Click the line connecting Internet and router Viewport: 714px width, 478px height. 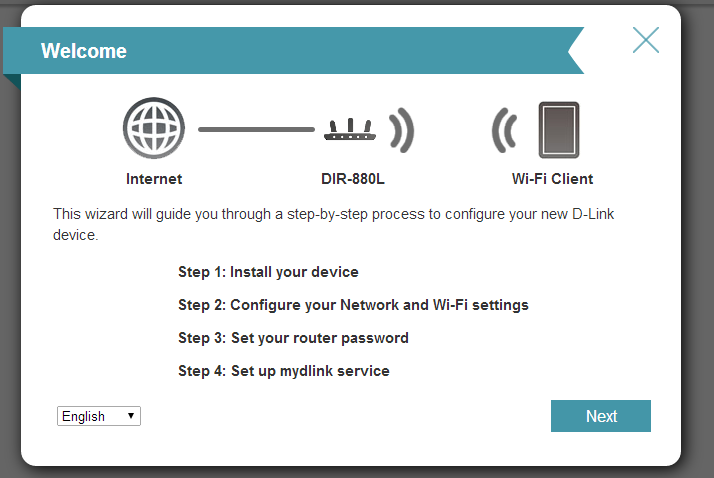[x=256, y=129]
